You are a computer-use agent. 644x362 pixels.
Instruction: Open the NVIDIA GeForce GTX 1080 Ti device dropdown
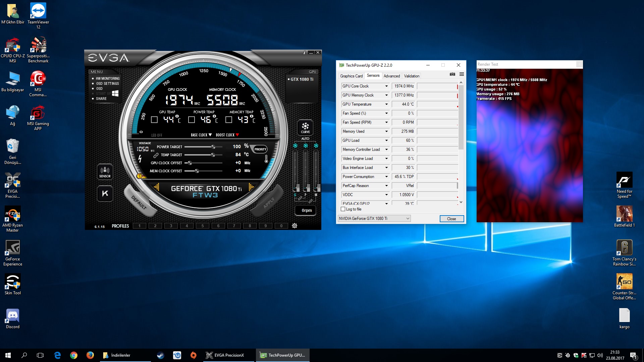click(x=374, y=219)
